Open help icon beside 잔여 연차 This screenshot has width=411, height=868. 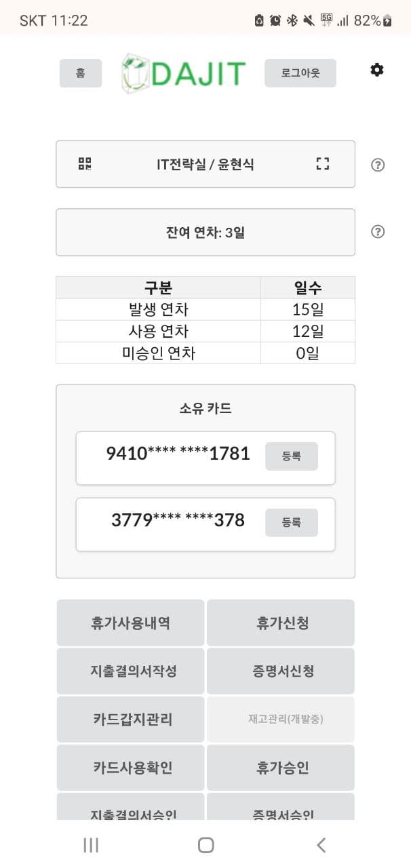coord(378,232)
